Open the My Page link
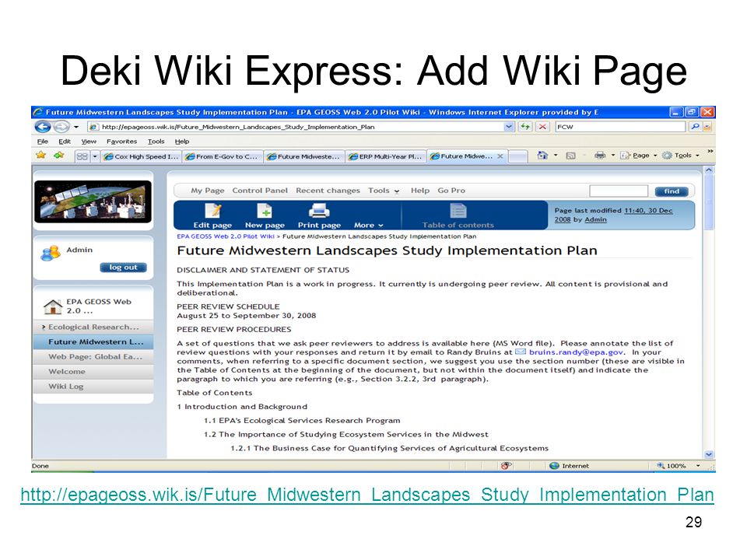 [x=207, y=191]
